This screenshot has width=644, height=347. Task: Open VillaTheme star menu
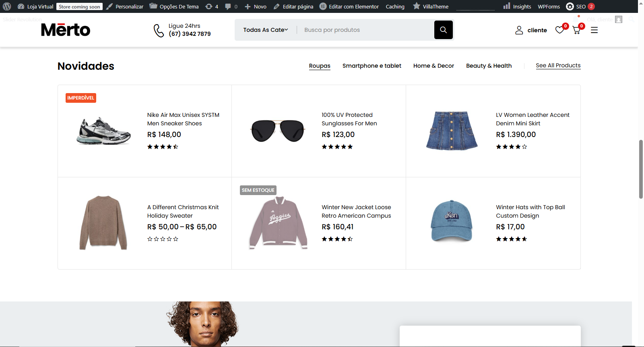click(431, 6)
